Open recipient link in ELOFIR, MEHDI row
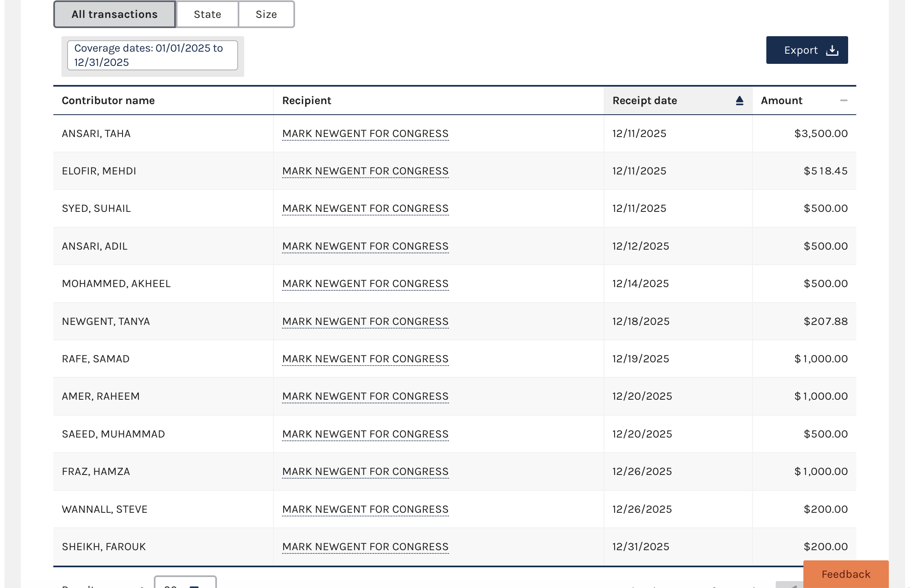910x588 pixels. click(365, 171)
